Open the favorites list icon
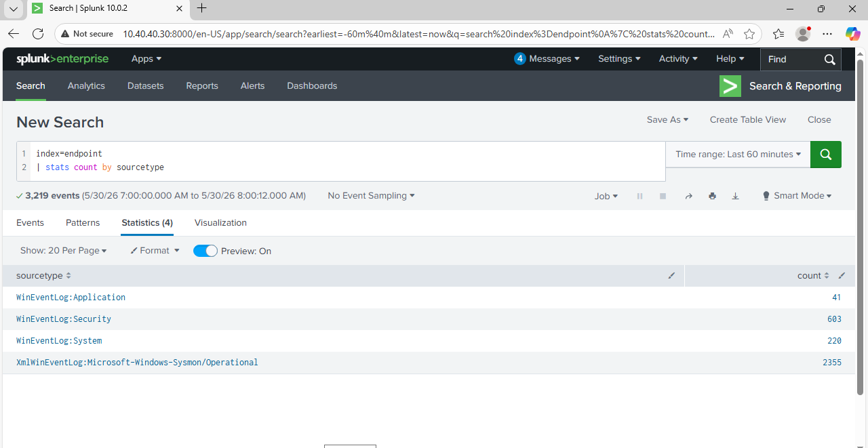 [x=778, y=34]
